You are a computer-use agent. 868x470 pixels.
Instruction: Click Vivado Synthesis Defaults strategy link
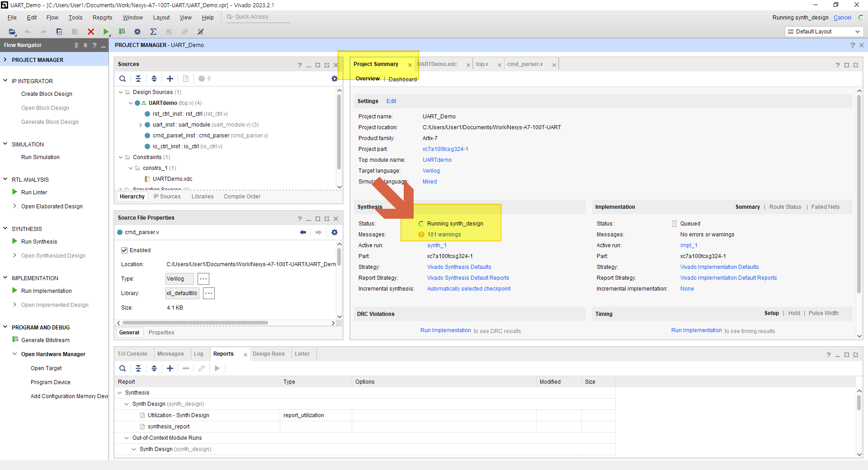click(x=459, y=267)
